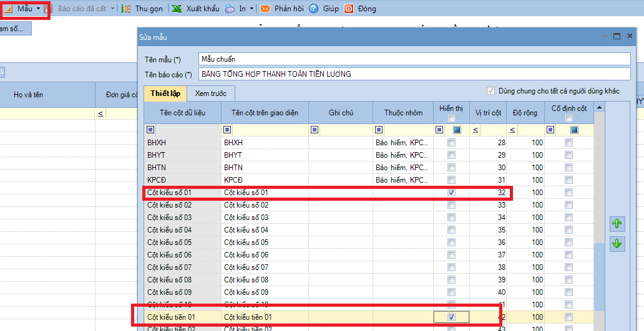The height and width of the screenshot is (331, 644).
Task: Expand the In print options arrow
Action: 251,9
